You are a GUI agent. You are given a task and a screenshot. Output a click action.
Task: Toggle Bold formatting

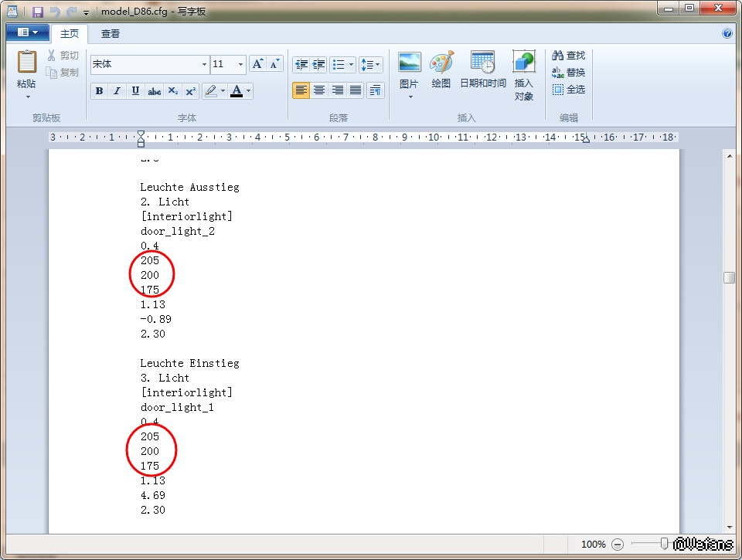click(99, 91)
